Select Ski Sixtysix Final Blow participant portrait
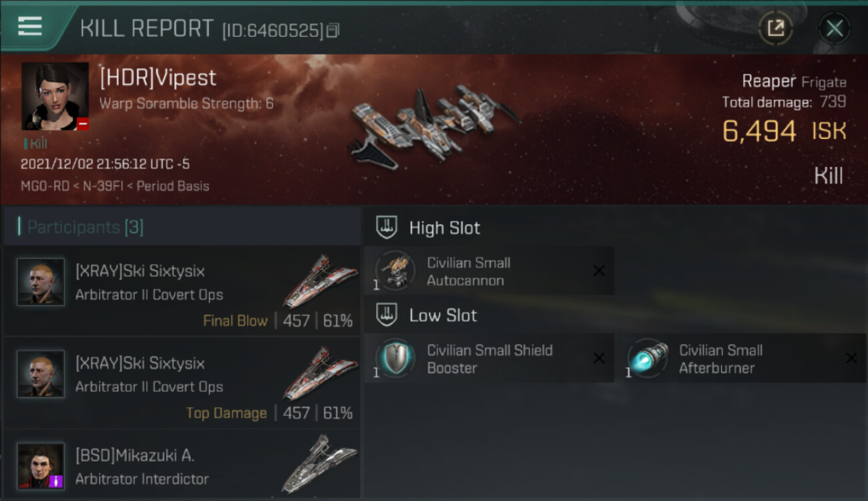 pos(41,282)
